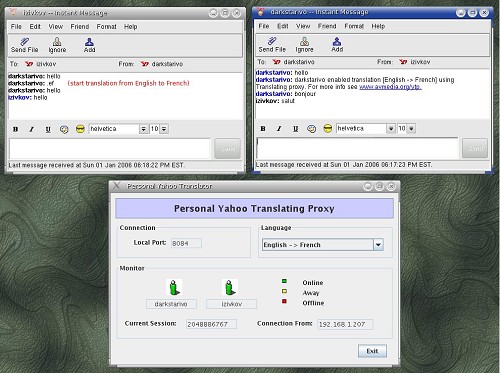Click Exit button in Translating Proxy
Screen dimensions: 500x373
tap(372, 351)
